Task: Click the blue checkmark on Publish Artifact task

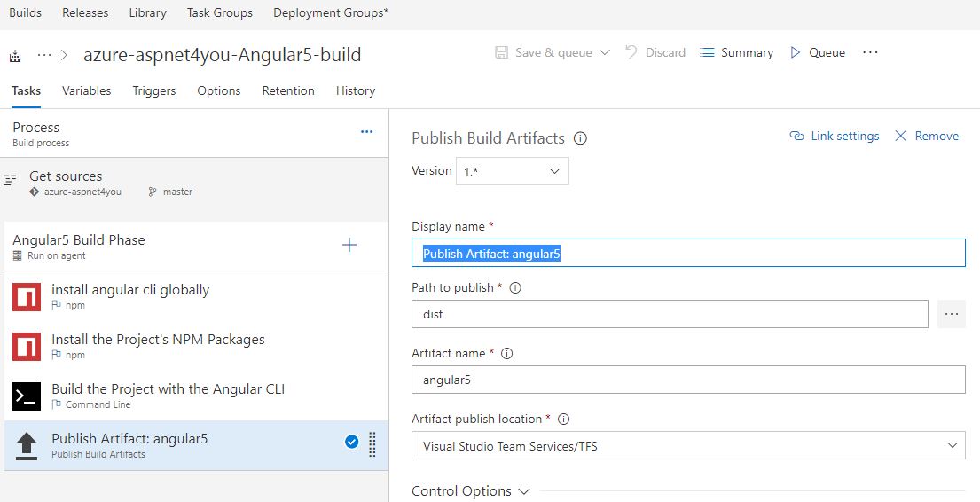Action: point(352,442)
